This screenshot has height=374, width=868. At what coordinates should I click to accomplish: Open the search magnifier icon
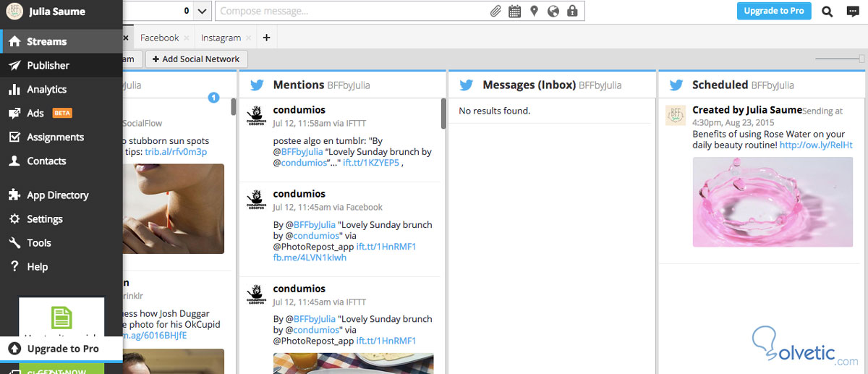(x=828, y=11)
